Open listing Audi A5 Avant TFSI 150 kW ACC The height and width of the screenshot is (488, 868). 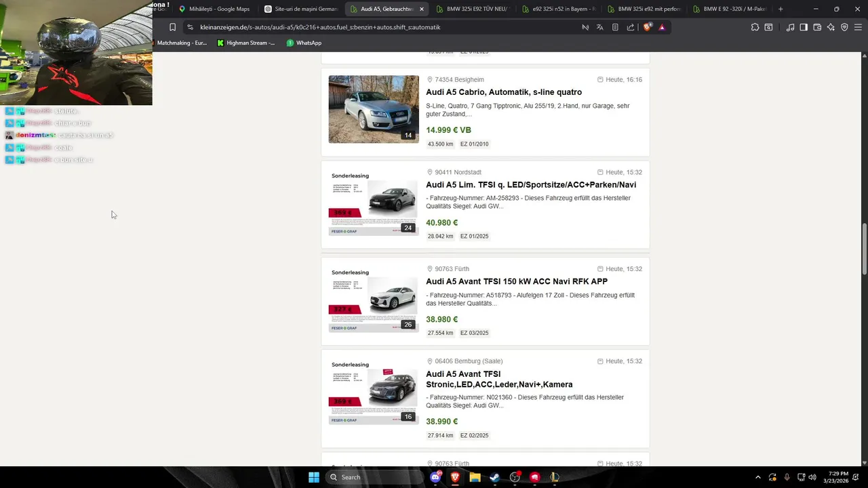[517, 281]
